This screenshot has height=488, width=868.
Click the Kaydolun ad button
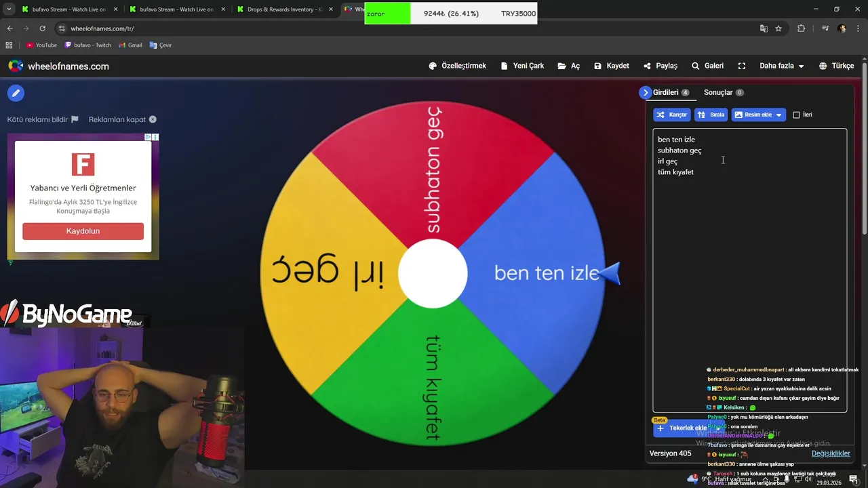(x=83, y=231)
